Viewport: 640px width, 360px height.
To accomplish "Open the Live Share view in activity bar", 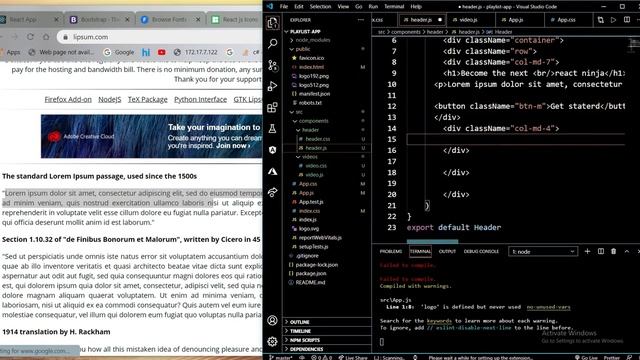I will (x=273, y=192).
